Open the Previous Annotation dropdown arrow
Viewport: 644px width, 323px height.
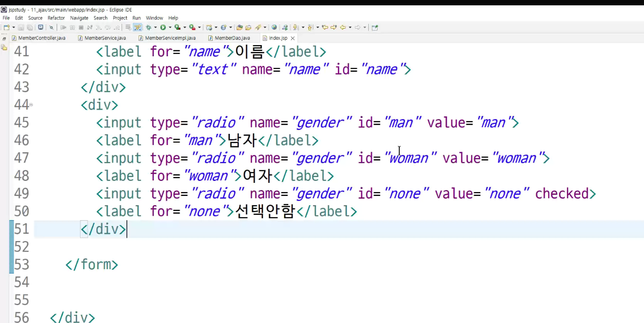coord(318,28)
